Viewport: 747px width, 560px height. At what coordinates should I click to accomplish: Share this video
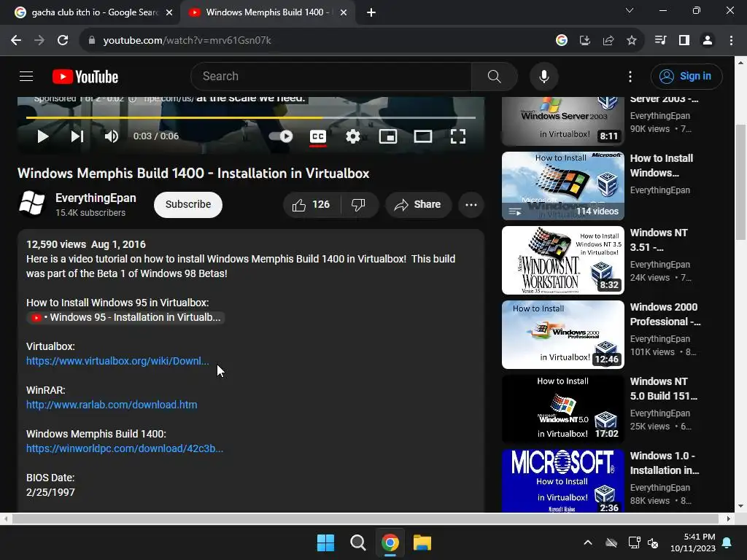coord(418,205)
